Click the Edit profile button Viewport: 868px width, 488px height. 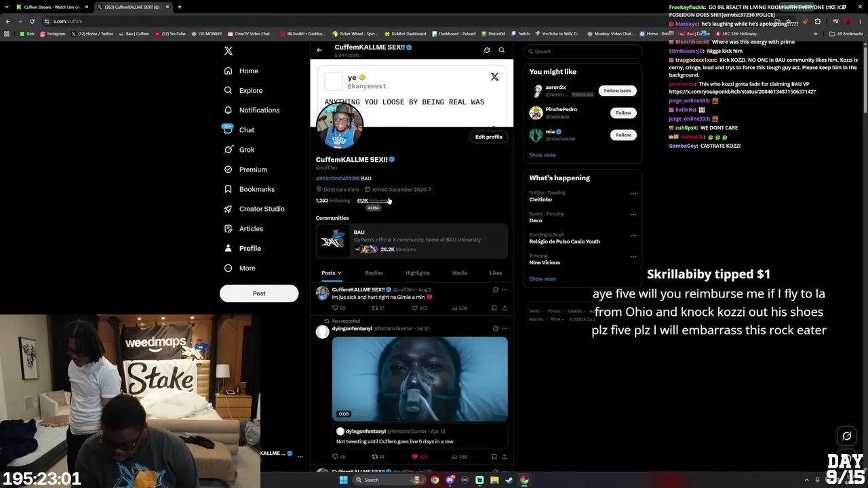[x=488, y=137]
